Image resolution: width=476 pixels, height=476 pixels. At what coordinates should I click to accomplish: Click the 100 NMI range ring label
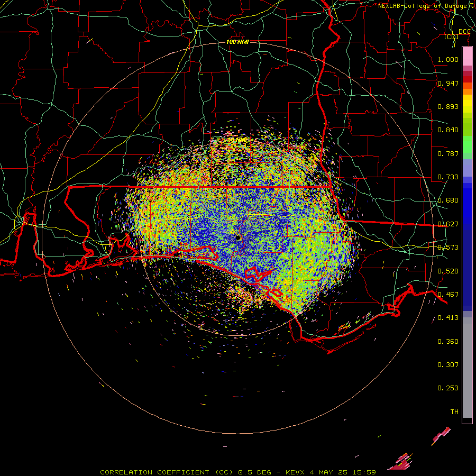[237, 42]
